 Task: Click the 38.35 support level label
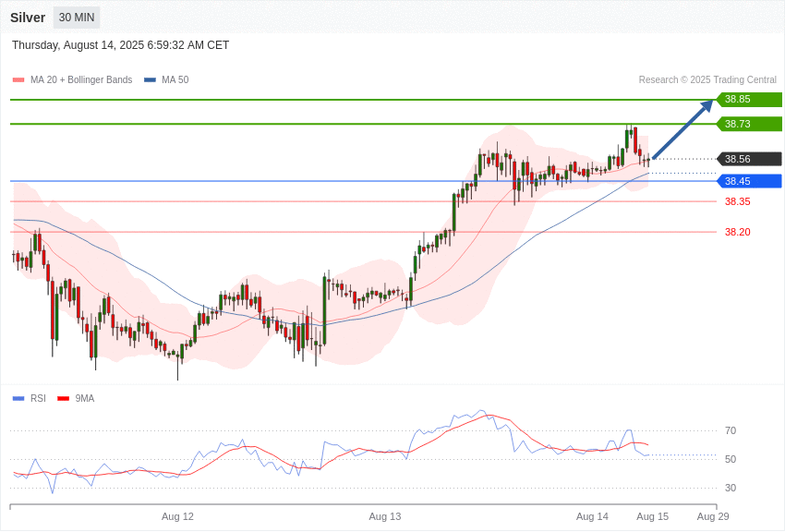coord(738,201)
